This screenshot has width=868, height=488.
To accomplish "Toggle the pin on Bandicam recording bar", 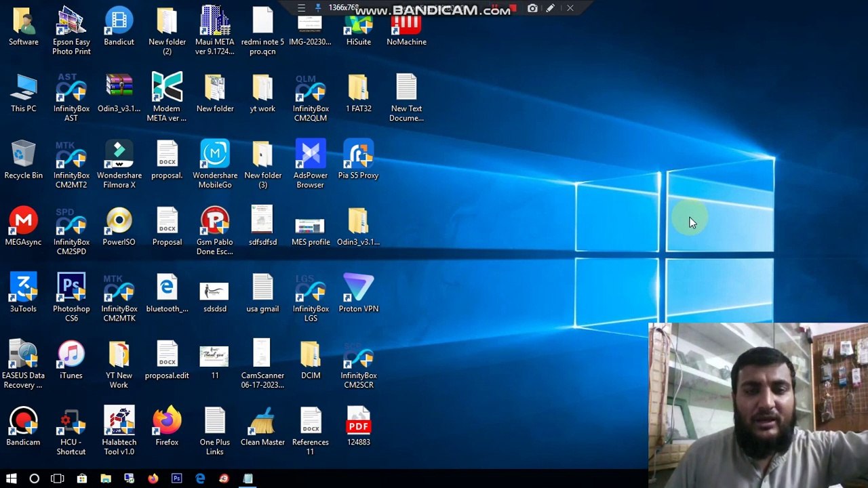I will click(318, 8).
